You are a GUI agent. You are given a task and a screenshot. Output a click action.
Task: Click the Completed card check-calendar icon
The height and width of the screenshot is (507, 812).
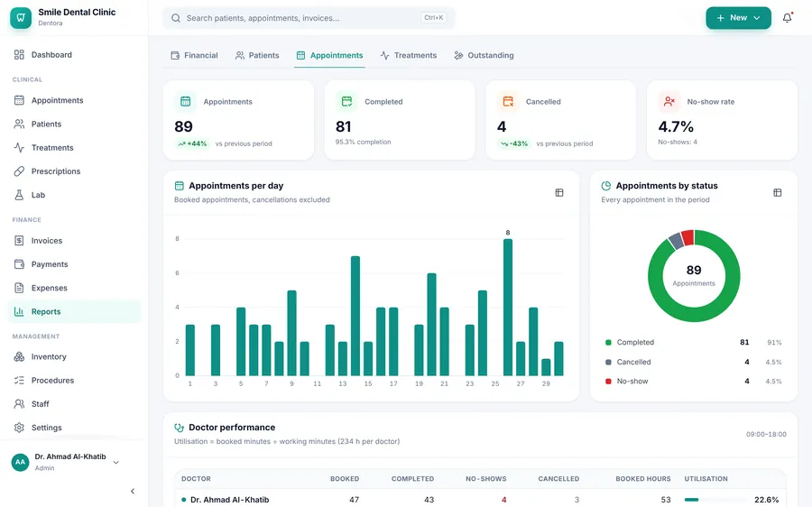click(x=346, y=102)
